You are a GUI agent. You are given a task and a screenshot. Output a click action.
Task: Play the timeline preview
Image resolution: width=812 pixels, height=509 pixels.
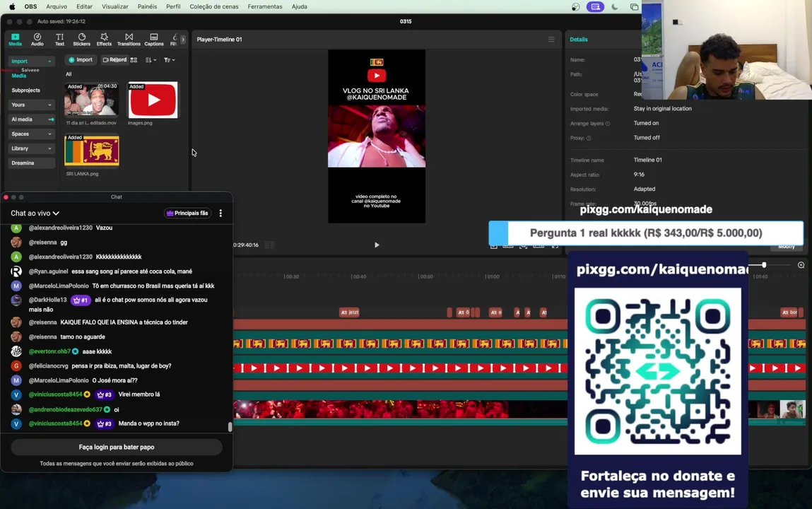tap(377, 245)
